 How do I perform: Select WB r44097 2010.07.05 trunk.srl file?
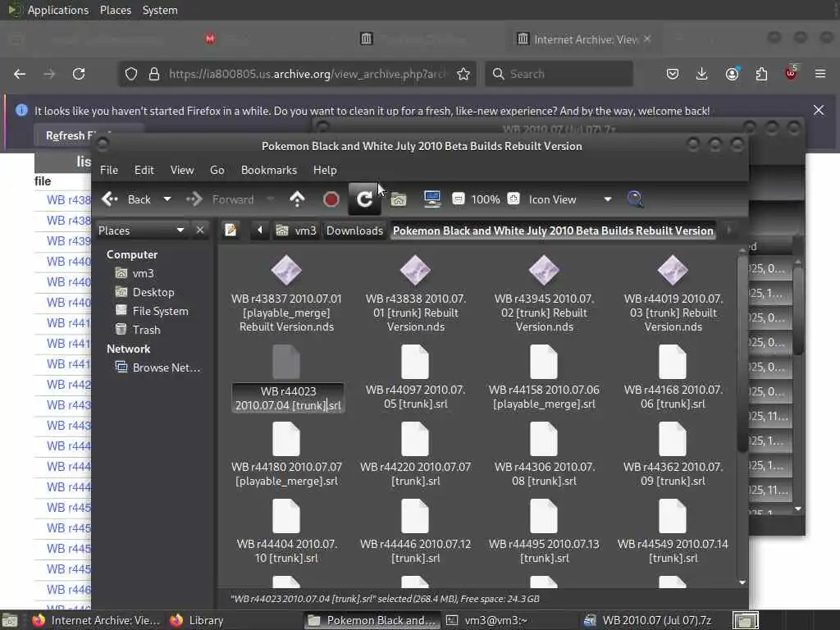tap(415, 378)
